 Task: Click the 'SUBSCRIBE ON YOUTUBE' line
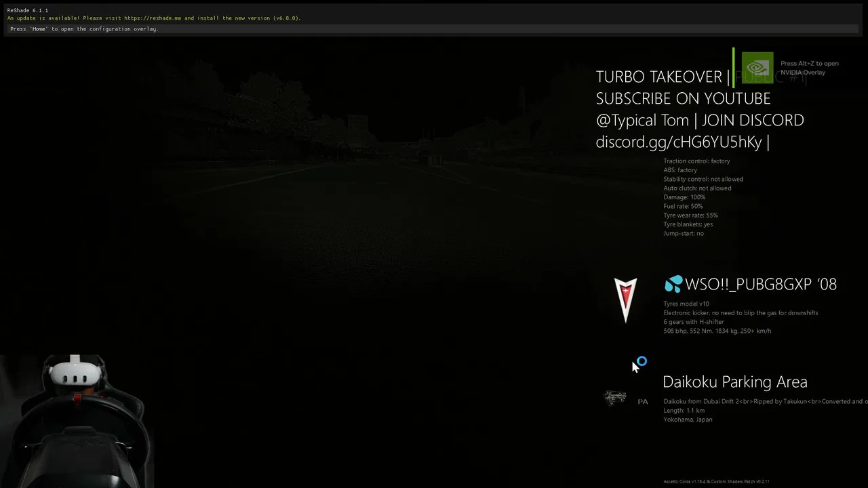click(683, 98)
